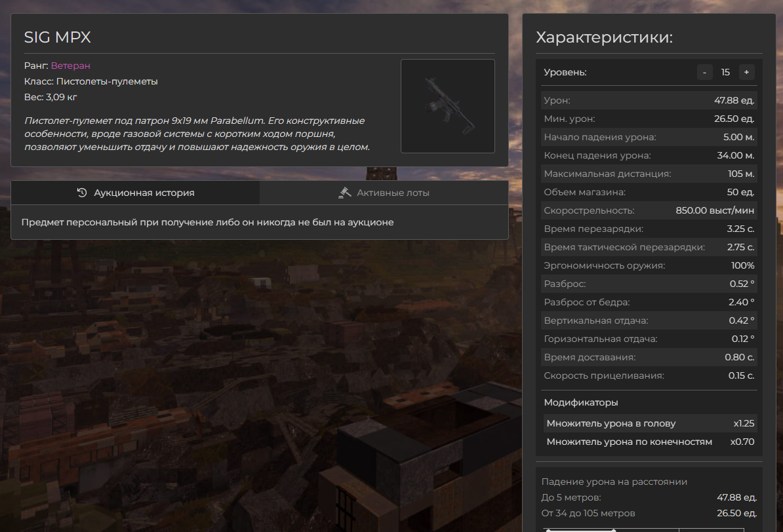Click the Мин. урон value 26.50 ед.

[x=734, y=119]
